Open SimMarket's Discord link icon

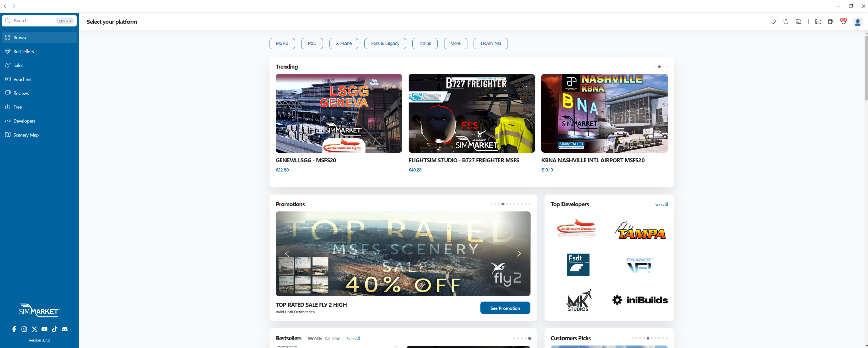(x=65, y=329)
